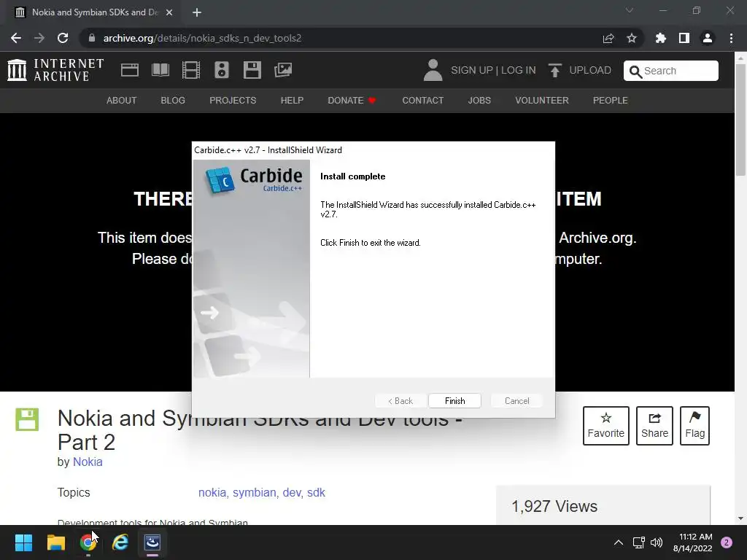Click the installer taskbar icon

pos(152,542)
